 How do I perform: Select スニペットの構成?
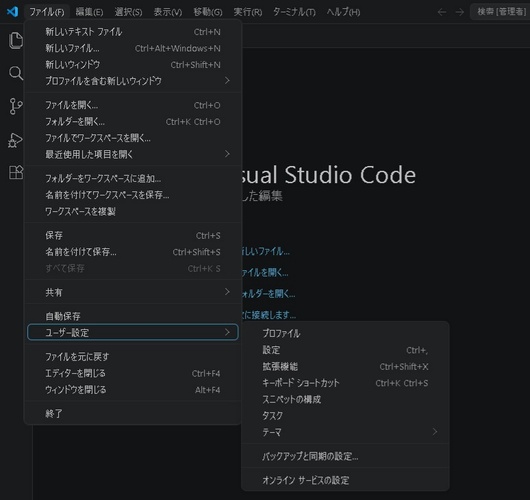pos(345,400)
